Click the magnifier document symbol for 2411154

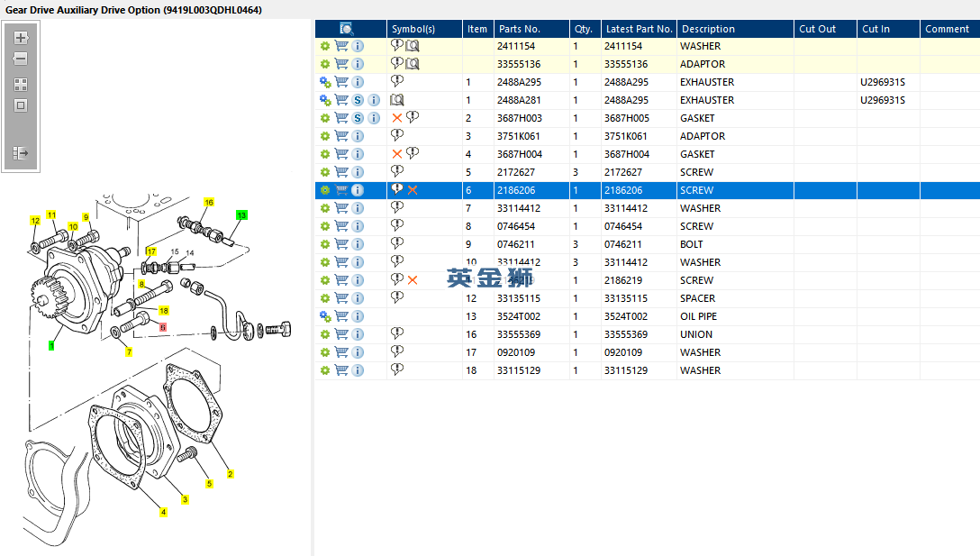pyautogui.click(x=413, y=46)
